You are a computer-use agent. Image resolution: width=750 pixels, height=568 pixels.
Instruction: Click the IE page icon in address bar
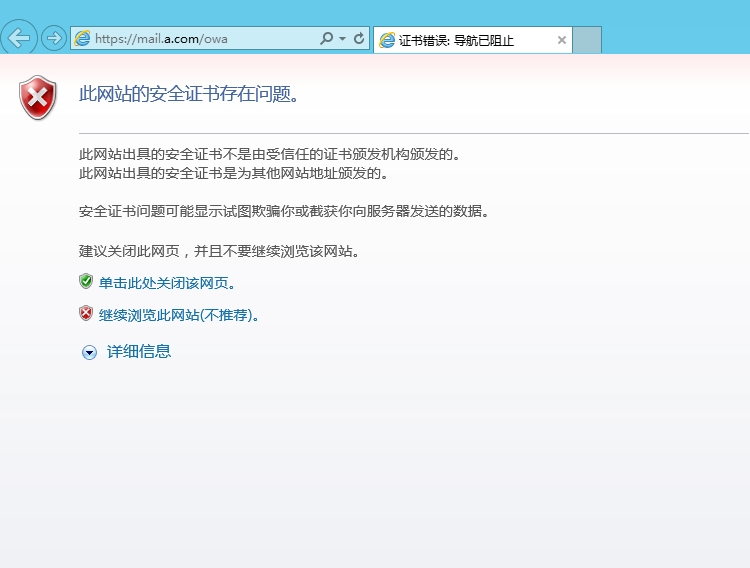click(x=82, y=38)
